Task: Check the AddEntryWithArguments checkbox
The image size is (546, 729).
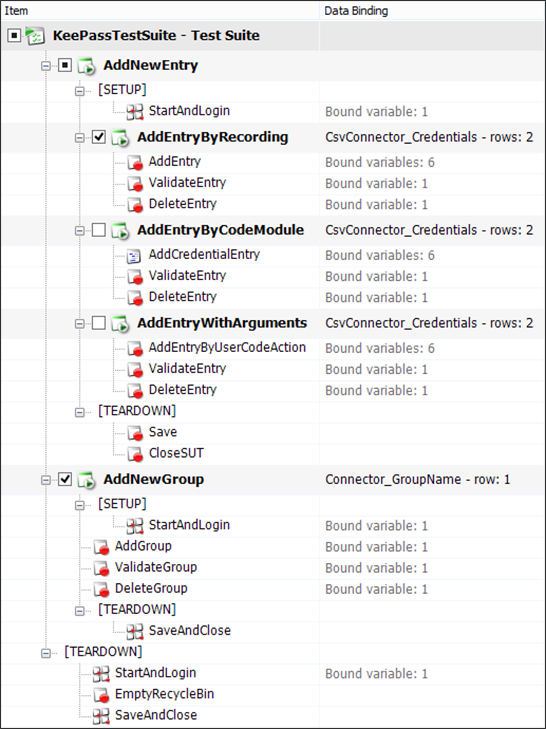Action: click(99, 323)
